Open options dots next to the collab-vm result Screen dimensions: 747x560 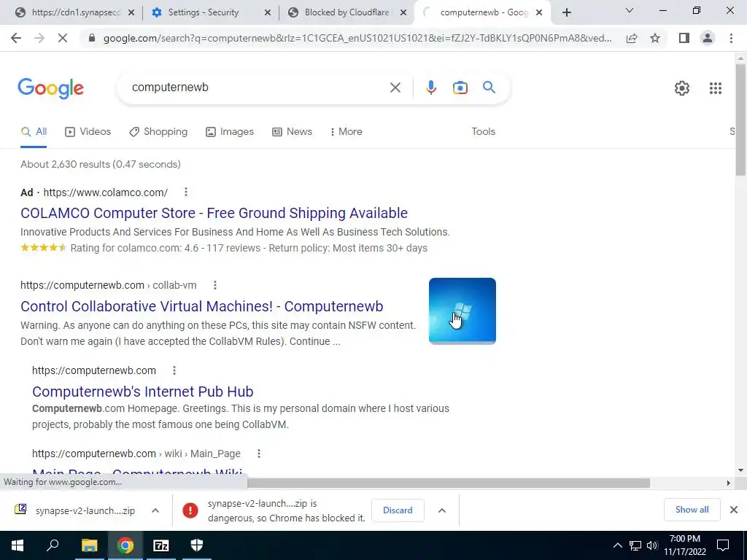215,285
